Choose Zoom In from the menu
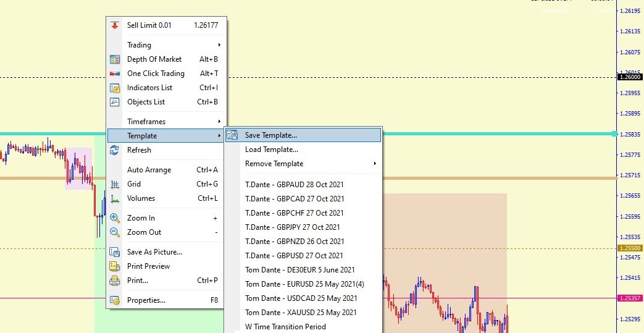This screenshot has height=333, width=644. (166, 218)
